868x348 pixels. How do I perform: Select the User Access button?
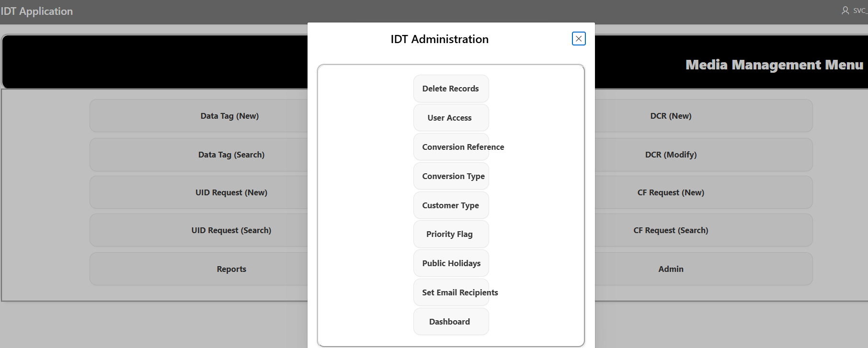[451, 118]
